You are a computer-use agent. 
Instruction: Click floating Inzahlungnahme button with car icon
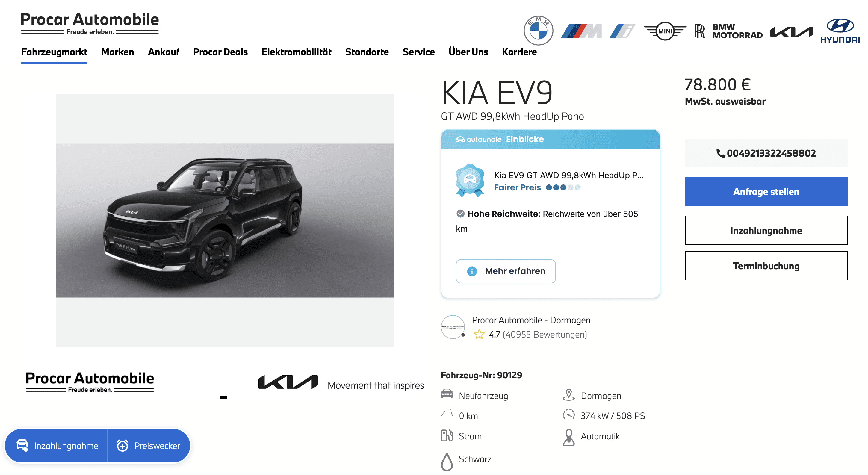click(56, 446)
